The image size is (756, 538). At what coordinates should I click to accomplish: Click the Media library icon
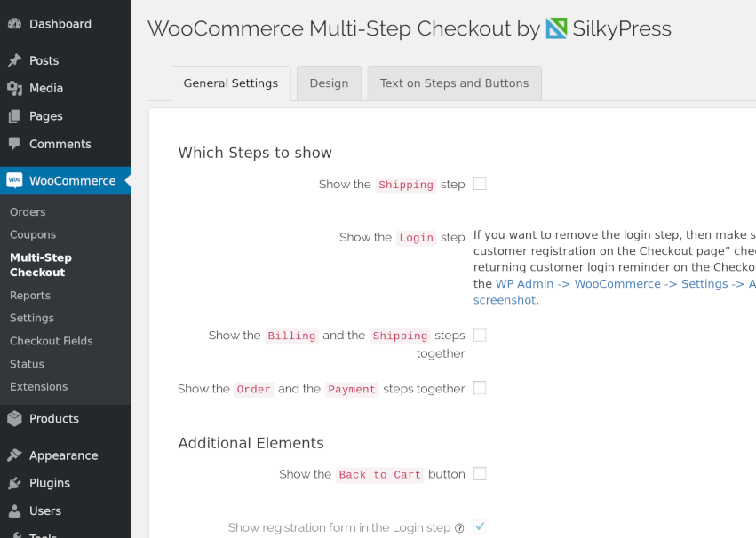coord(14,89)
